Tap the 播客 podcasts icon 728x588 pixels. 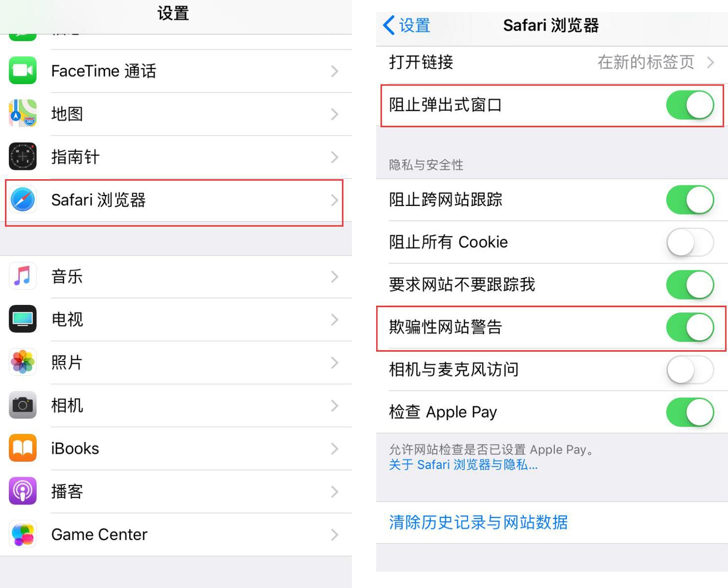click(22, 491)
